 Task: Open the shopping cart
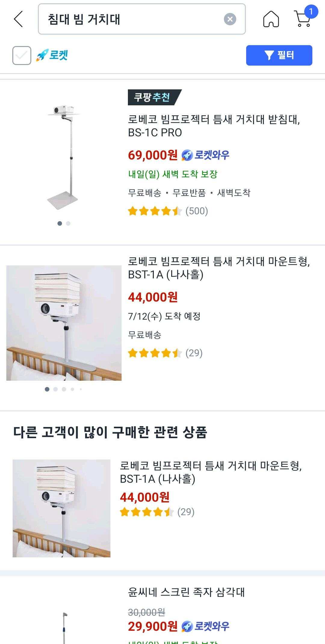click(x=302, y=20)
